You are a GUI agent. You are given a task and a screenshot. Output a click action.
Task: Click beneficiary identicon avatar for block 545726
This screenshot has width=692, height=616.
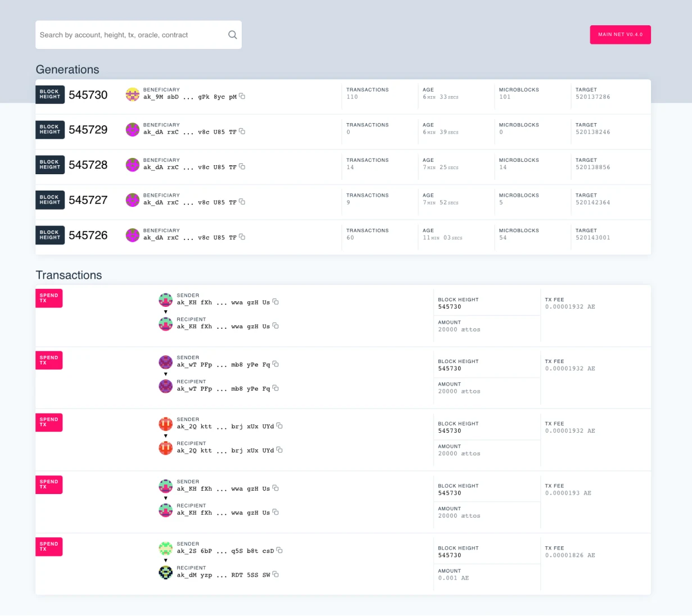pos(133,235)
